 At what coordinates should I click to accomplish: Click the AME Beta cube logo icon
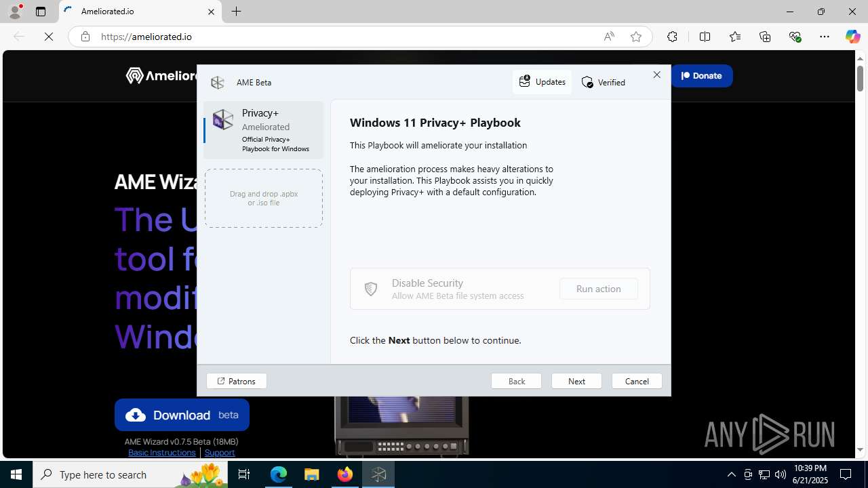(218, 83)
